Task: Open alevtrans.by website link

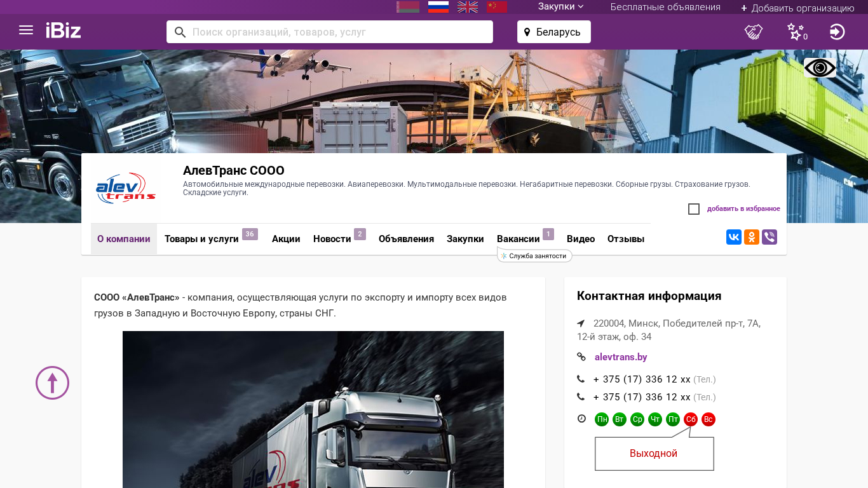Action: coord(621,357)
